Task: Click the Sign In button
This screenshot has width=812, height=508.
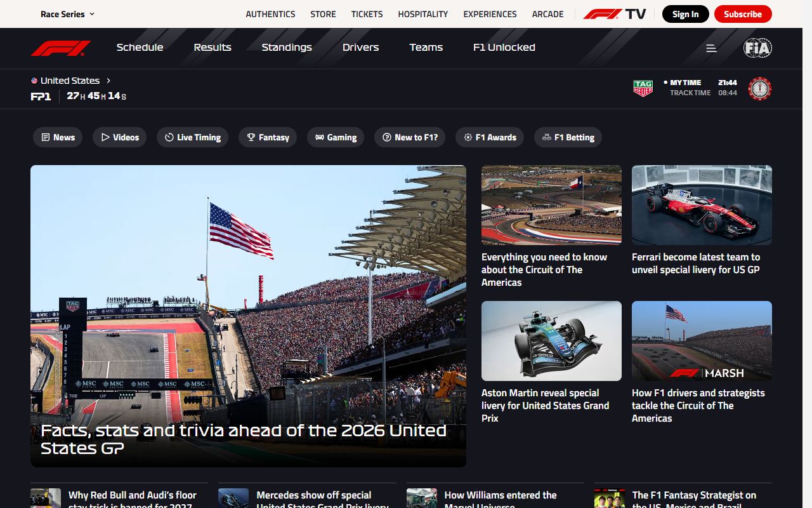Action: (x=686, y=14)
